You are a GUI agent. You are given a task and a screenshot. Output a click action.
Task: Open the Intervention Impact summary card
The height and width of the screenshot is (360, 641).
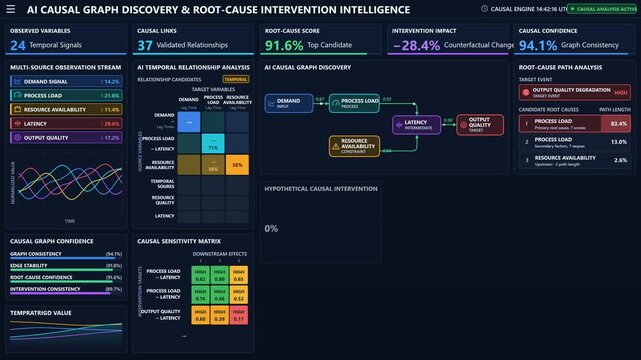coord(448,39)
